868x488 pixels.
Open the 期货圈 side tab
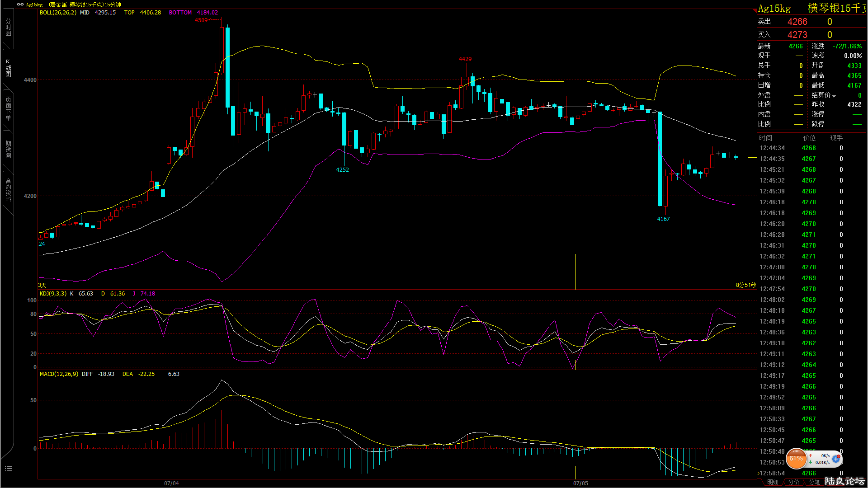coord(8,149)
